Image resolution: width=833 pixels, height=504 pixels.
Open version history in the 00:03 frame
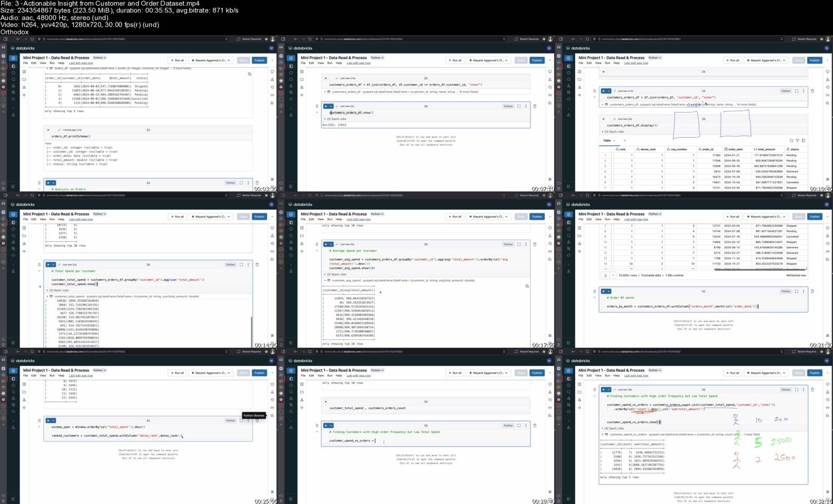click(272, 87)
